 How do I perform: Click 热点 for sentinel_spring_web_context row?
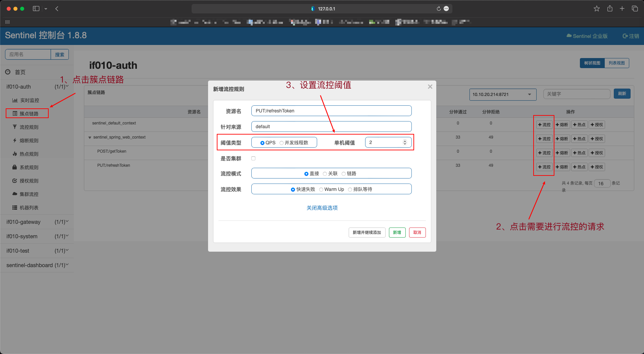click(579, 139)
